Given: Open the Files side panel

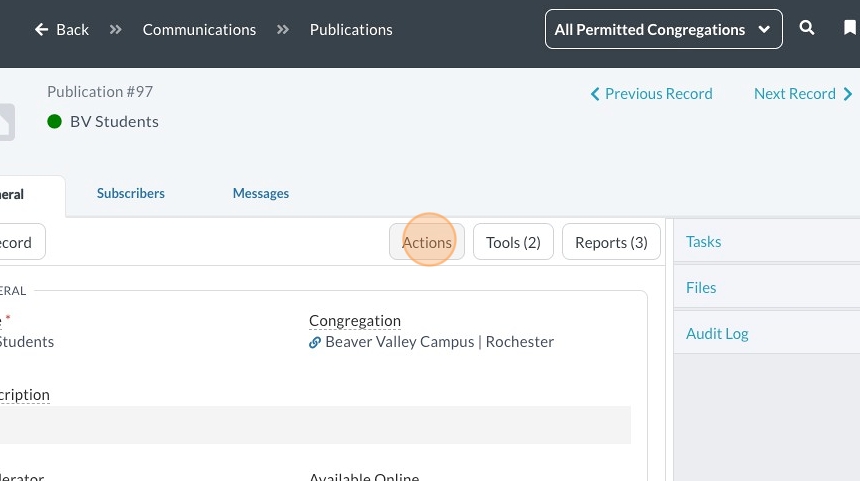Looking at the screenshot, I should click(701, 288).
